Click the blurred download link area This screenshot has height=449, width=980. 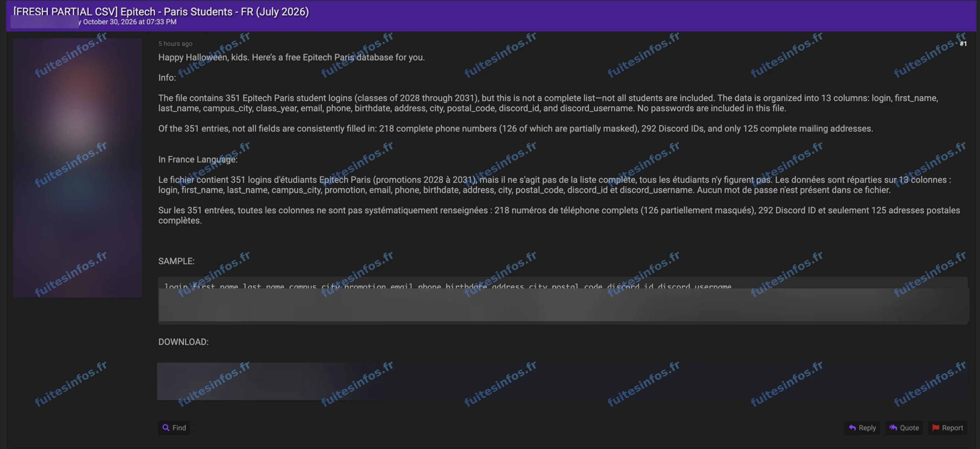pyautogui.click(x=562, y=381)
